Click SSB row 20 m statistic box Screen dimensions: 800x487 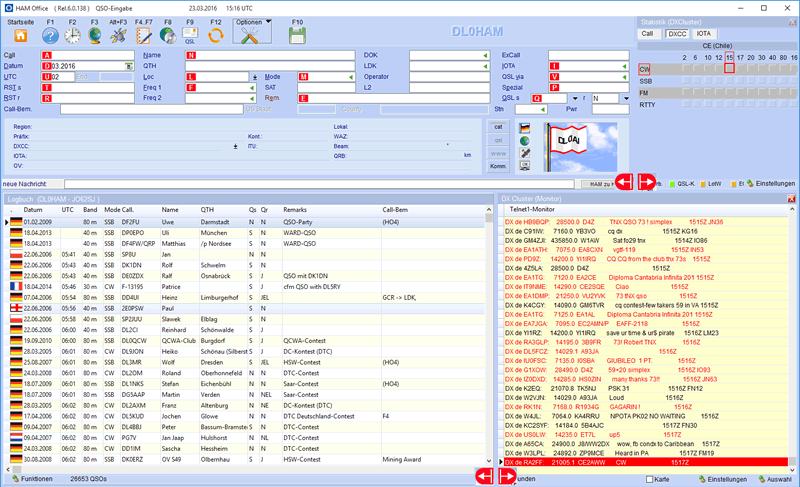pyautogui.click(x=751, y=81)
